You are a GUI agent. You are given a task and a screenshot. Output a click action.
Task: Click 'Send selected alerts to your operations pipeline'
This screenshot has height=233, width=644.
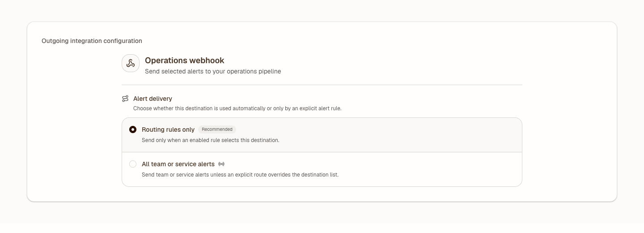coord(213,71)
